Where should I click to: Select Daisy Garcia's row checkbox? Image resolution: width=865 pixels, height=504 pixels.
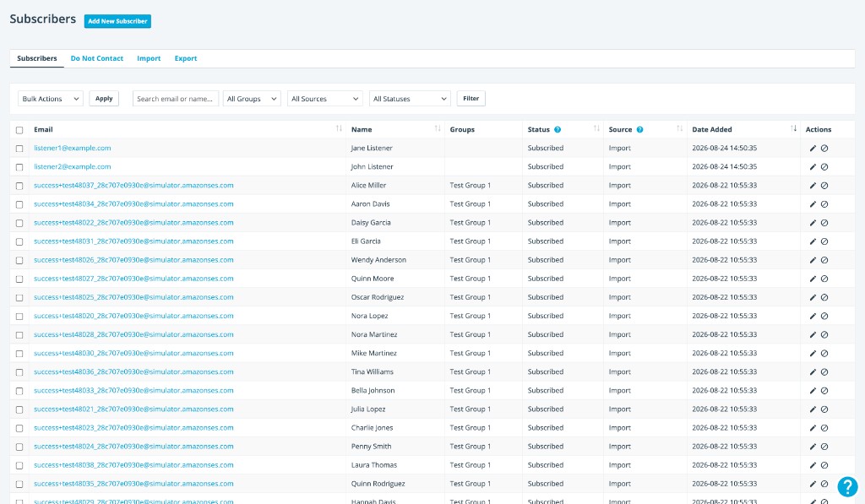coord(19,224)
